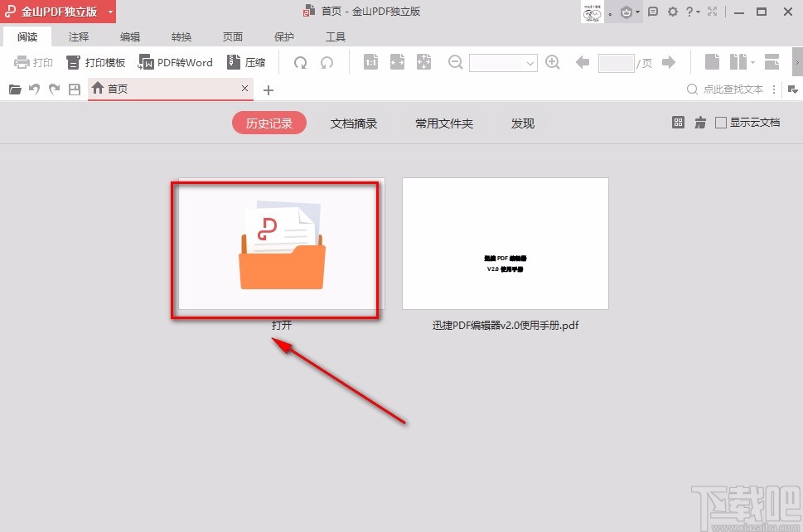Open the member crown dropdown

tap(637, 12)
